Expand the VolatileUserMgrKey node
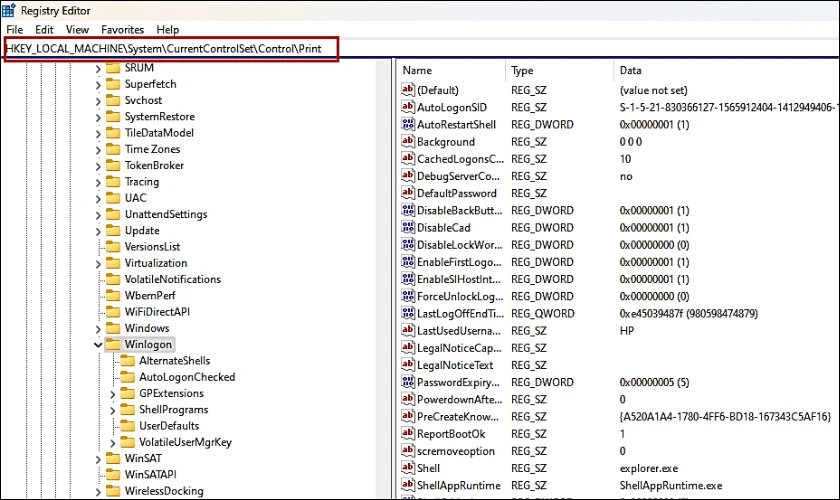The height and width of the screenshot is (500, 840). click(x=112, y=443)
